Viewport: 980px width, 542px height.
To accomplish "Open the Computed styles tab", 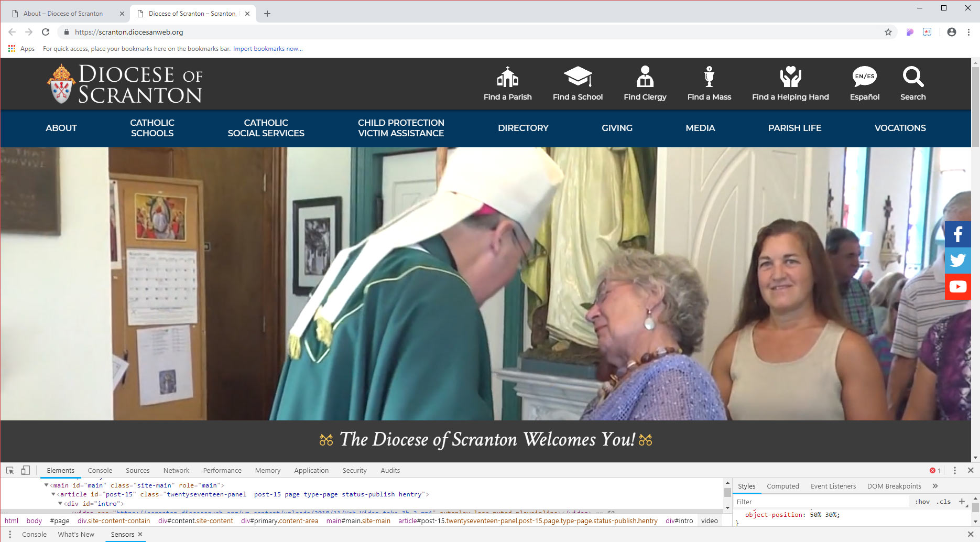I will click(x=782, y=486).
